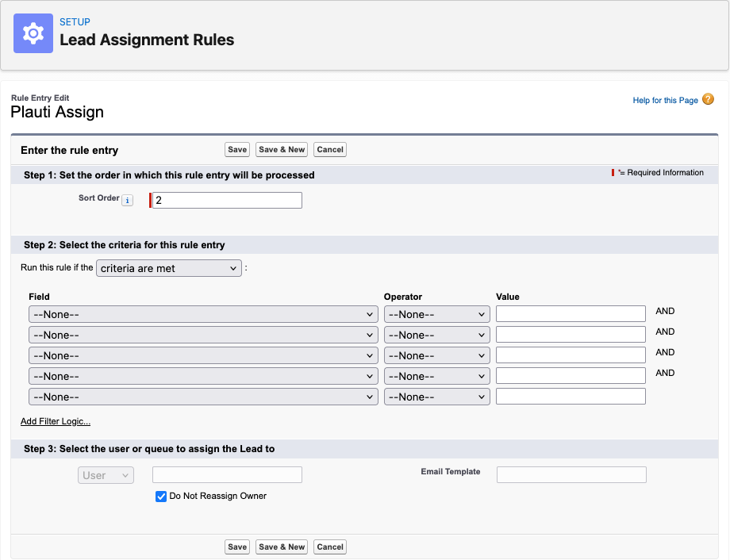This screenshot has width=730, height=560.
Task: Open the second row Operator dropdown
Action: [x=436, y=335]
